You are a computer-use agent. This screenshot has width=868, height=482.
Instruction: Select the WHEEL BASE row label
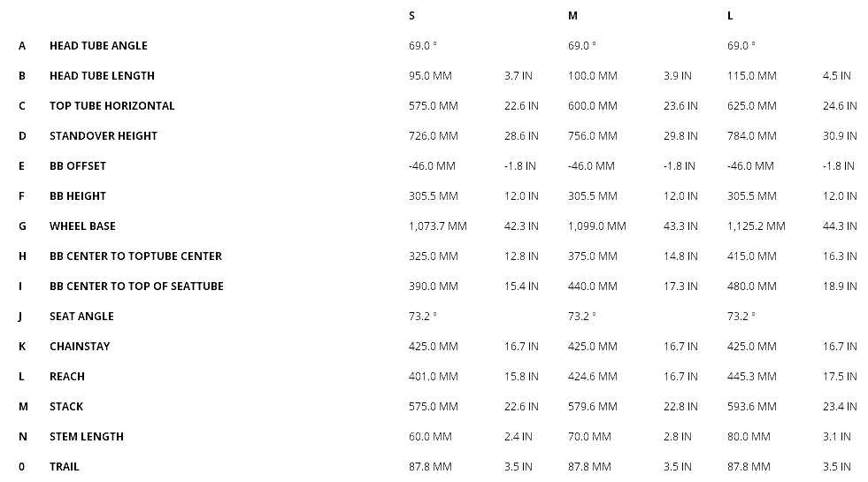tap(82, 226)
